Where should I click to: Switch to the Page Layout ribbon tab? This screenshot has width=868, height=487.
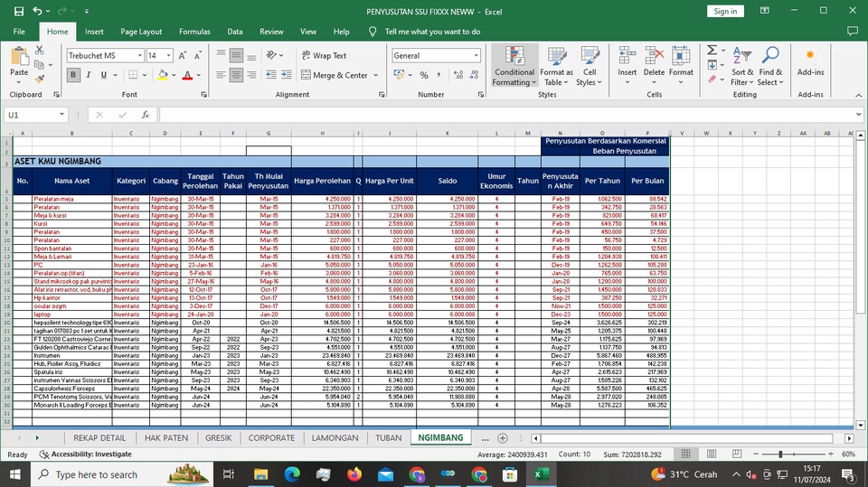point(140,32)
